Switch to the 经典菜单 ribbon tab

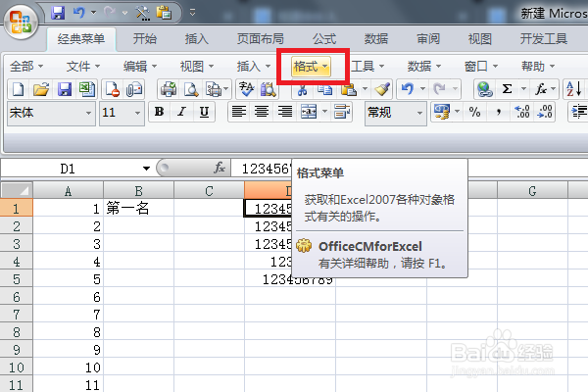click(81, 38)
